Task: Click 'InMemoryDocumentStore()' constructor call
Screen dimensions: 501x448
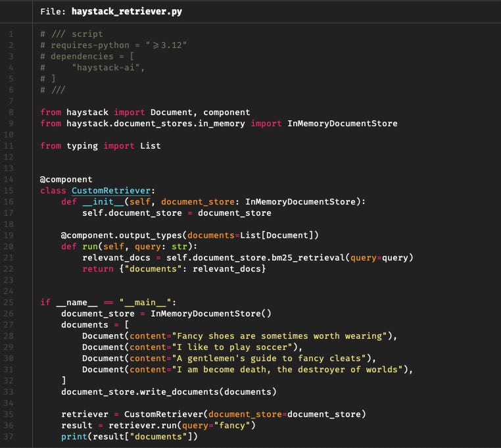Action: tap(211, 314)
